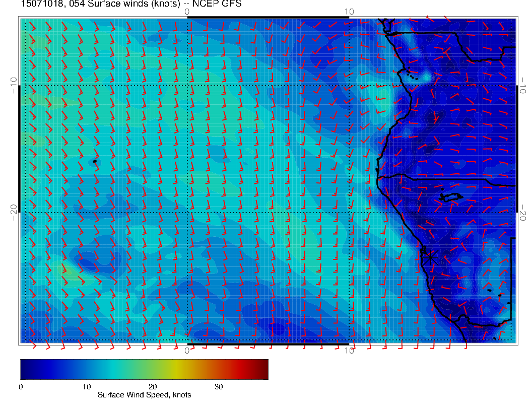
Task: Click the wind speed color scale bar
Action: point(144,369)
